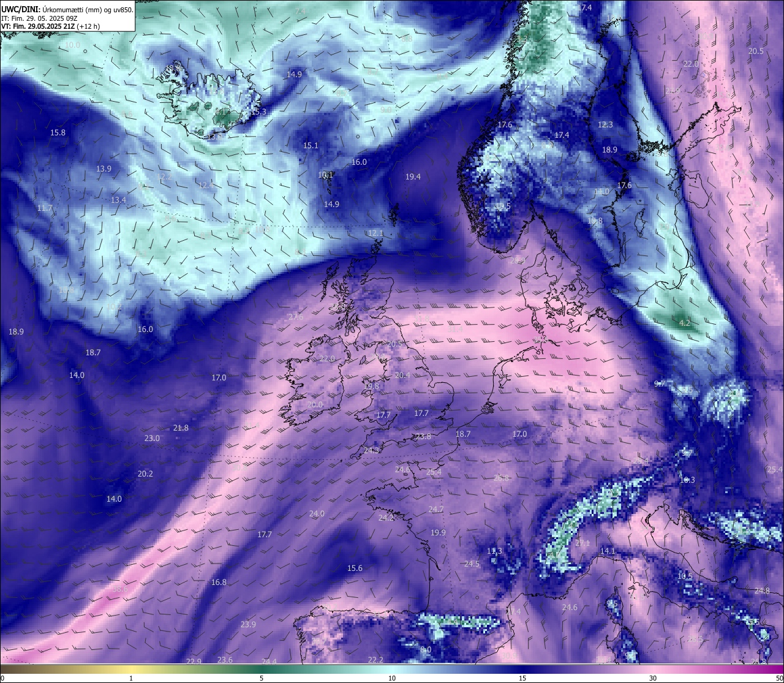Select the 23.6 value at the bottom edge
The width and height of the screenshot is (784, 683).
pyautogui.click(x=225, y=660)
